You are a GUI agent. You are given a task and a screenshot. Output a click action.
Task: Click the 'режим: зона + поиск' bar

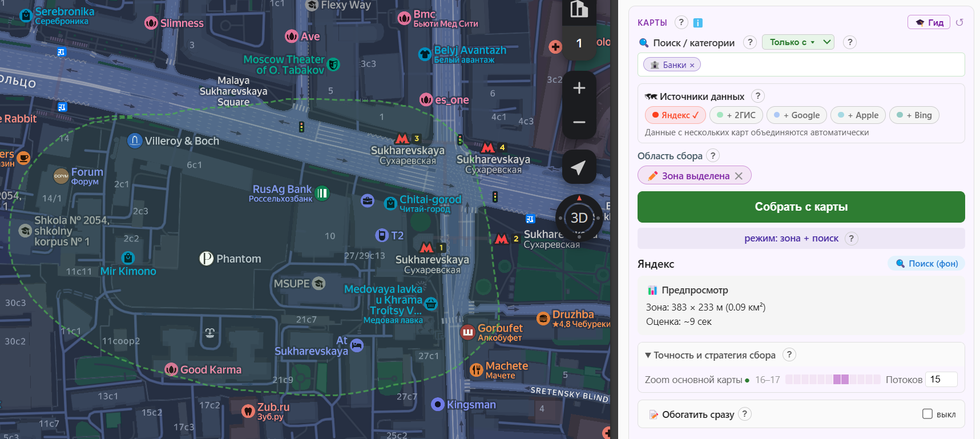pyautogui.click(x=801, y=239)
